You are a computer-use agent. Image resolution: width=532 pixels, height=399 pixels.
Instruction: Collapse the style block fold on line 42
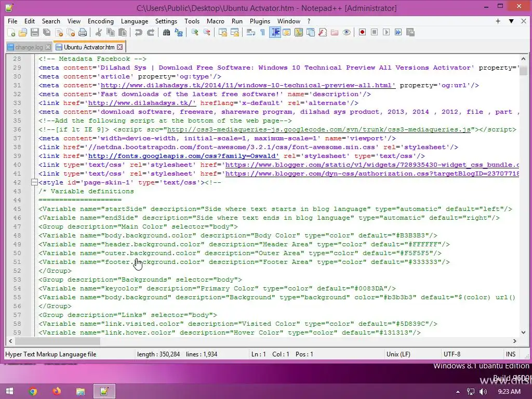pyautogui.click(x=34, y=182)
